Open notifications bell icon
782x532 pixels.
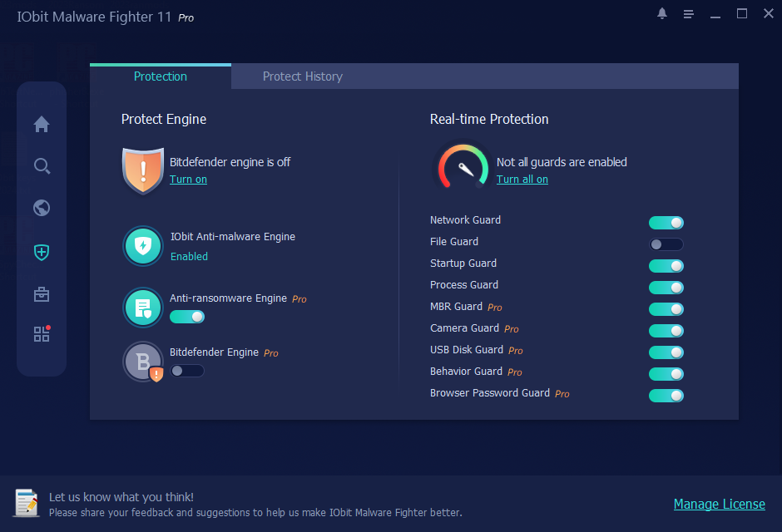(662, 14)
